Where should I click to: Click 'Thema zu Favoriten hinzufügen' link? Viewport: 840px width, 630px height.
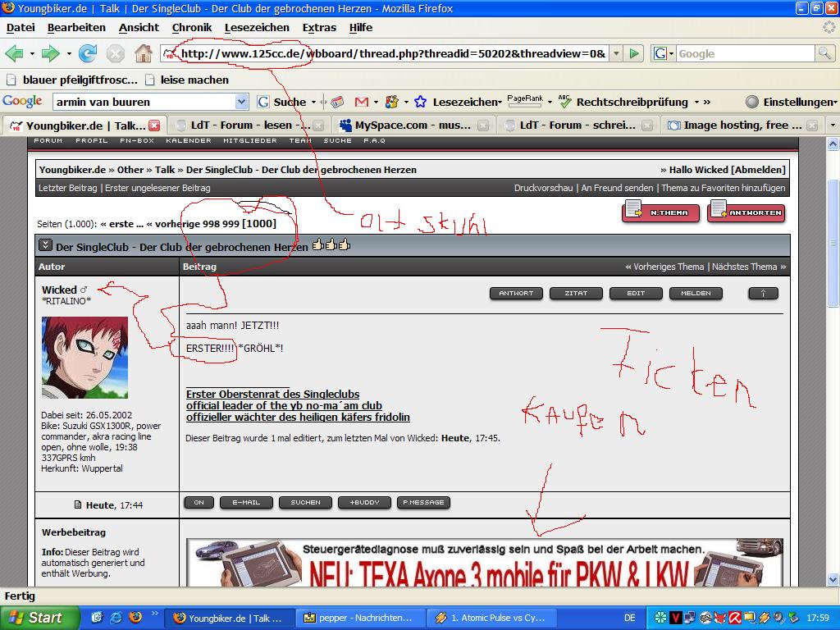pos(723,188)
